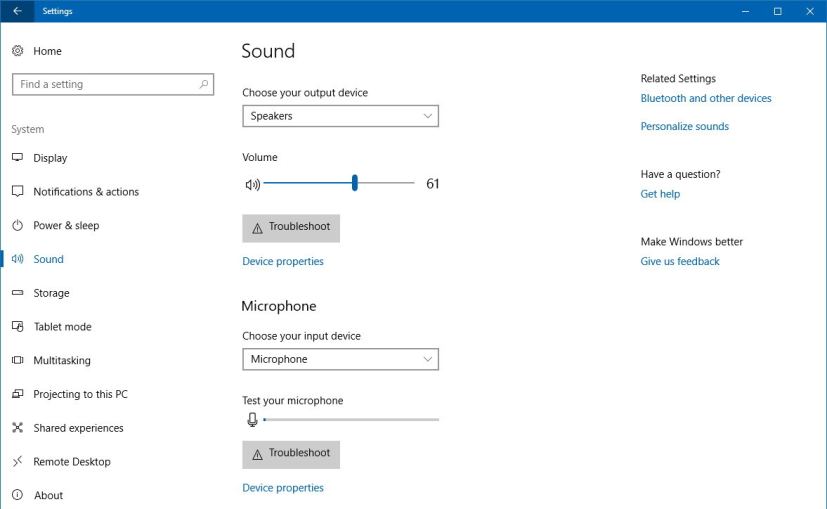Click Give us feedback link
Image resolution: width=827 pixels, height=509 pixels.
coord(680,261)
